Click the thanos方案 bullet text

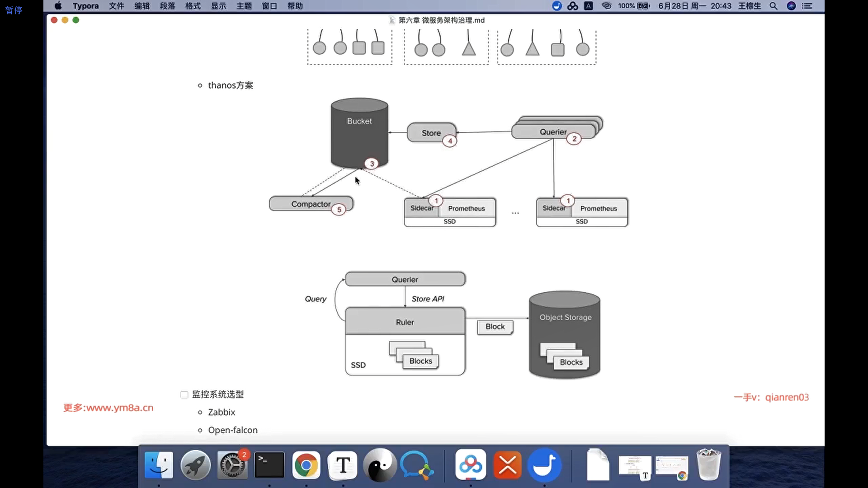pos(231,85)
